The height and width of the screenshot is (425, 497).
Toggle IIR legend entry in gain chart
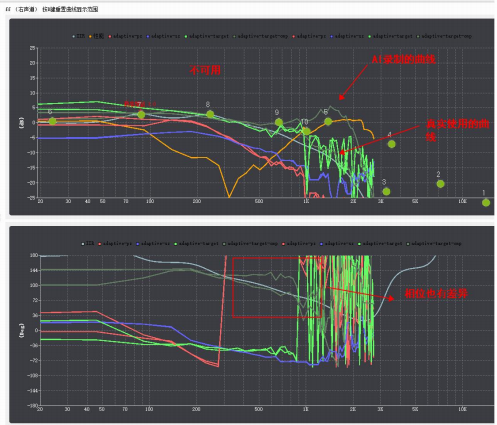(79, 36)
